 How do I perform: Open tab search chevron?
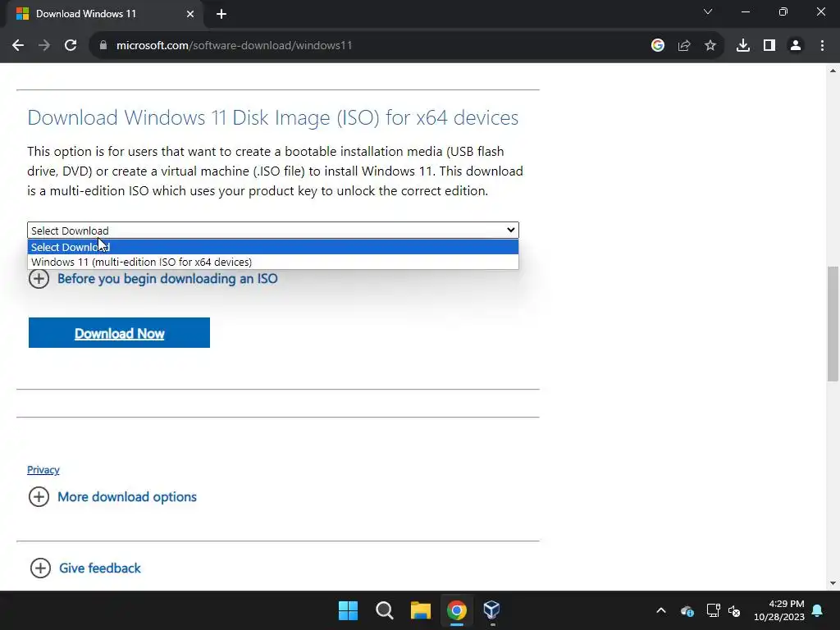coord(708,11)
